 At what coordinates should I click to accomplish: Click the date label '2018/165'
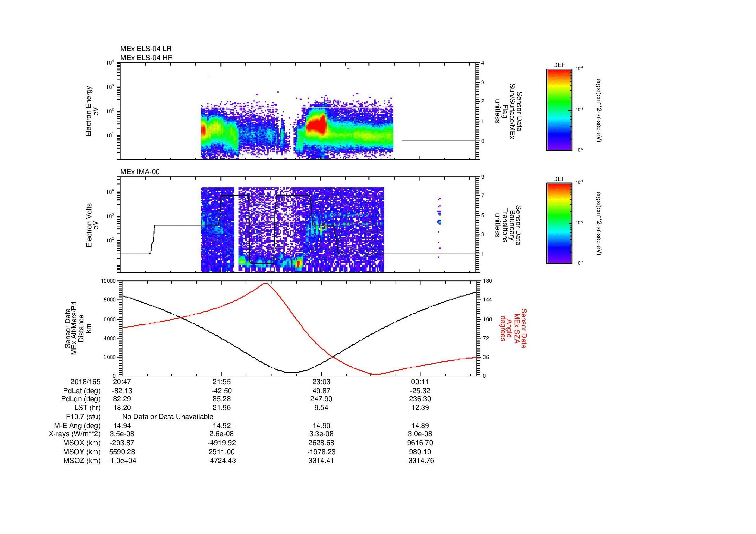tap(85, 382)
